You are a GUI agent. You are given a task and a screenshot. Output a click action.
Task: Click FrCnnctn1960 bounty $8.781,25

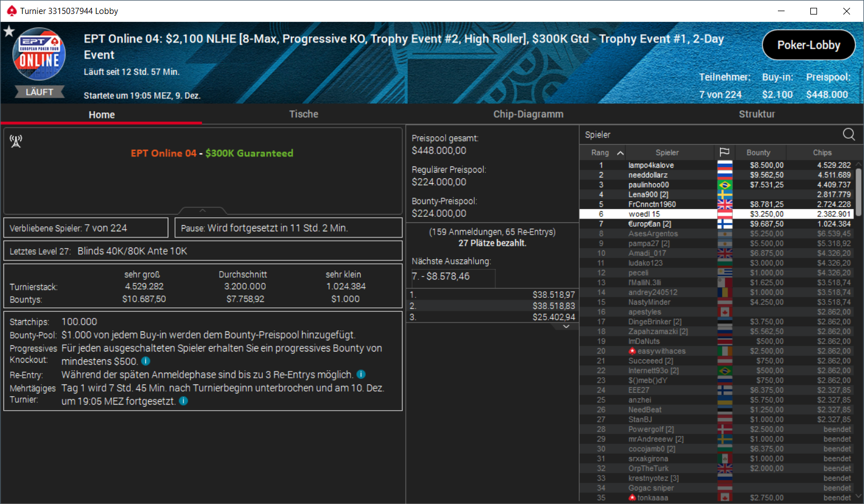[767, 205]
